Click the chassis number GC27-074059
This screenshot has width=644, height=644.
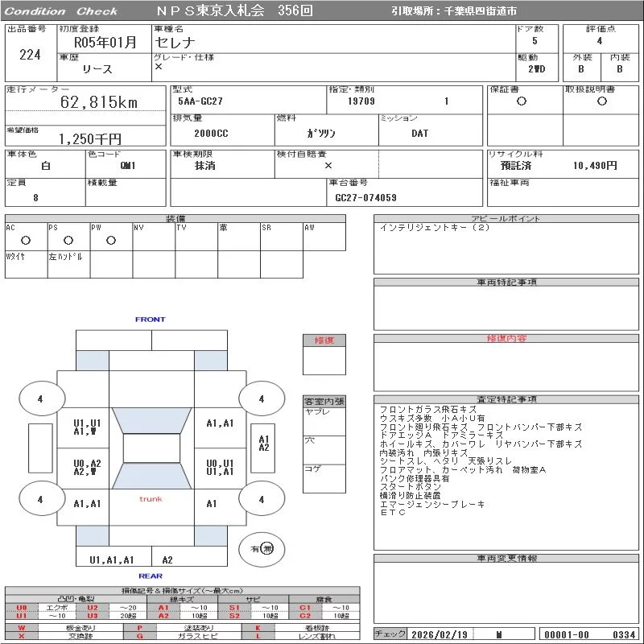click(x=365, y=197)
